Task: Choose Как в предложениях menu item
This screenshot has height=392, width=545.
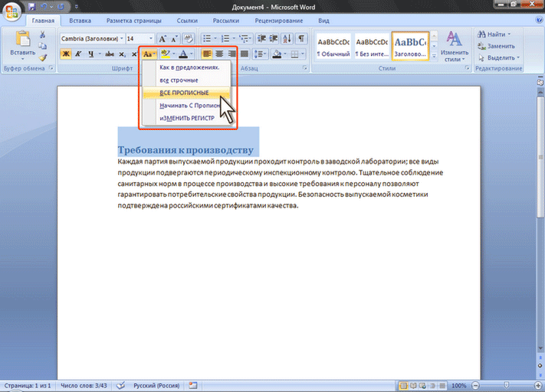Action: coord(186,67)
